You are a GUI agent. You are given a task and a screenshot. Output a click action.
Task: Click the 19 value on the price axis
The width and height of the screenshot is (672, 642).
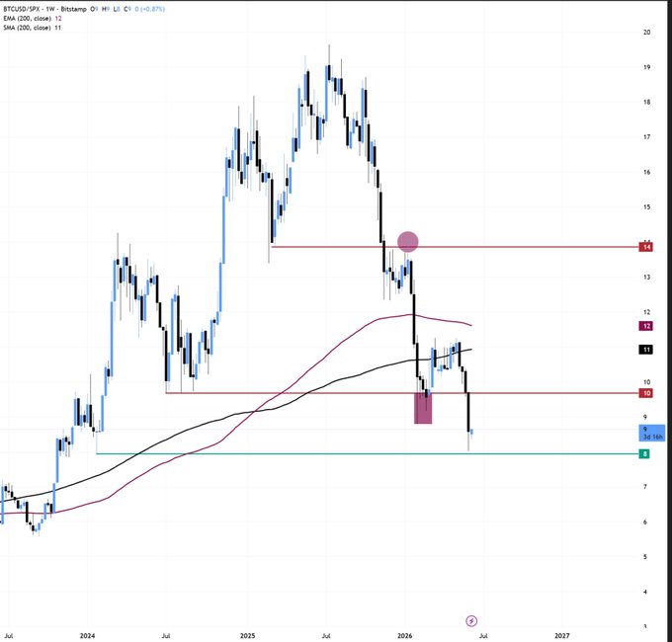pos(646,67)
